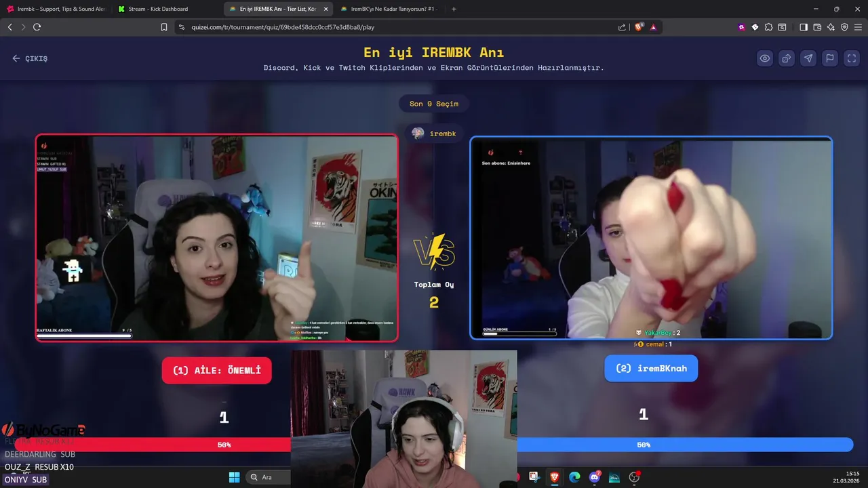868x488 pixels.
Task: Select the right red-nails clip thumbnail
Action: (651, 238)
